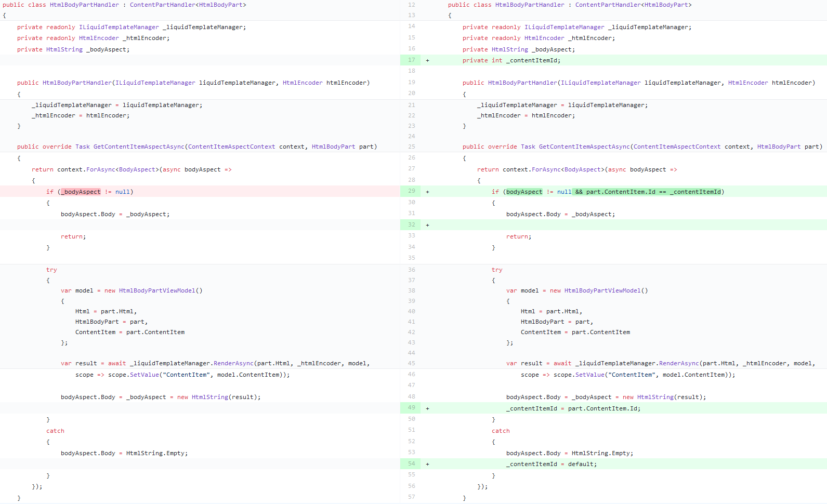
Task: Click line number 17 in green gutter
Action: pyautogui.click(x=412, y=60)
